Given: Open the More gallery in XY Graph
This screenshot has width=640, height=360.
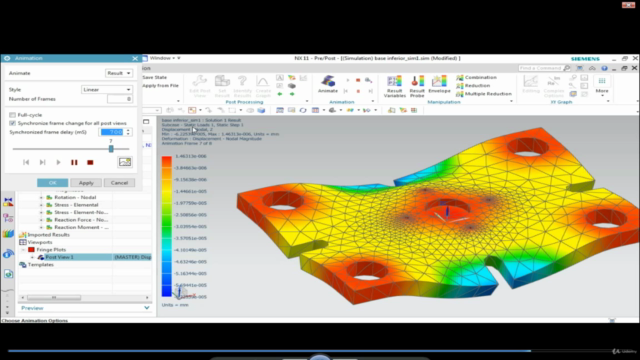Looking at the screenshot, I should (602, 86).
